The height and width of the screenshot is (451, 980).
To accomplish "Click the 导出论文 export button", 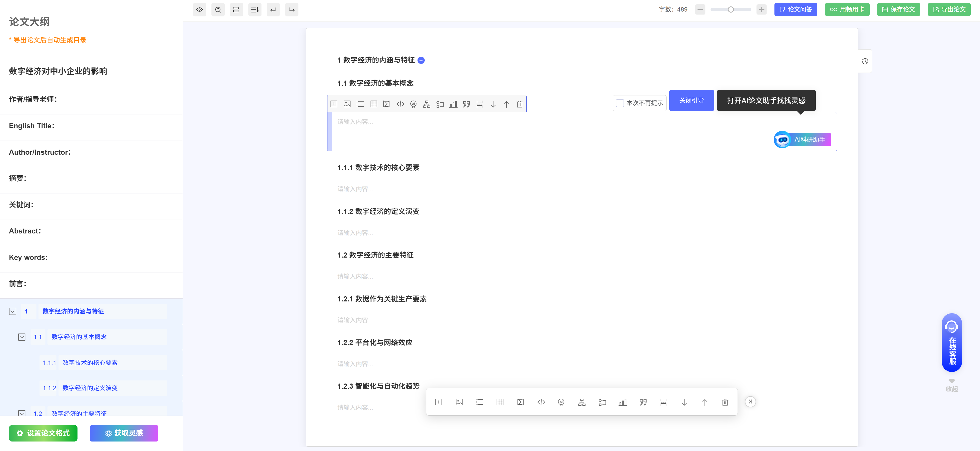I will point(949,9).
